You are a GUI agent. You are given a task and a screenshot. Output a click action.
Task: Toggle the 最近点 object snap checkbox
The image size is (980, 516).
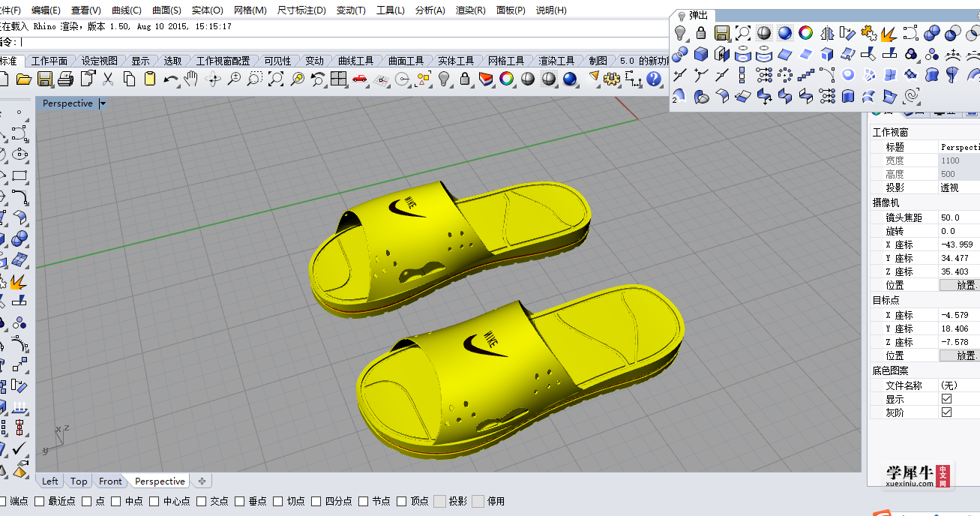[x=40, y=501]
